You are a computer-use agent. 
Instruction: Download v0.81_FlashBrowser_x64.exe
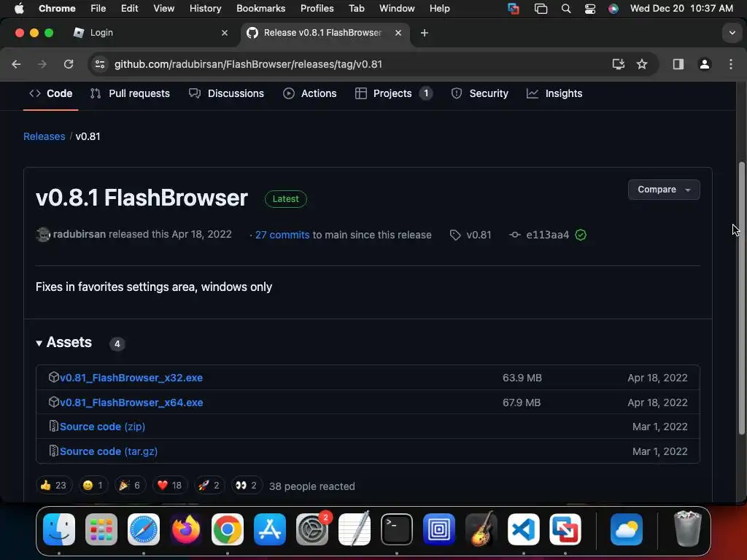[131, 402]
